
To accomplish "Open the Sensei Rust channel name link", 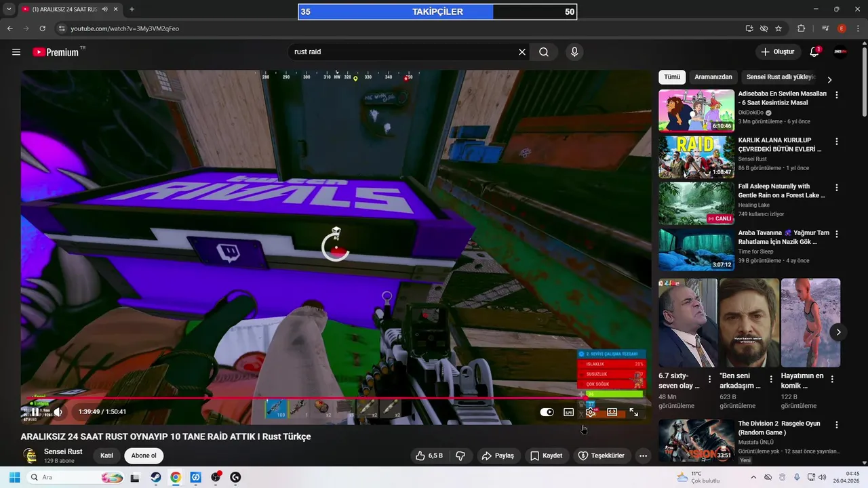I will tap(63, 451).
